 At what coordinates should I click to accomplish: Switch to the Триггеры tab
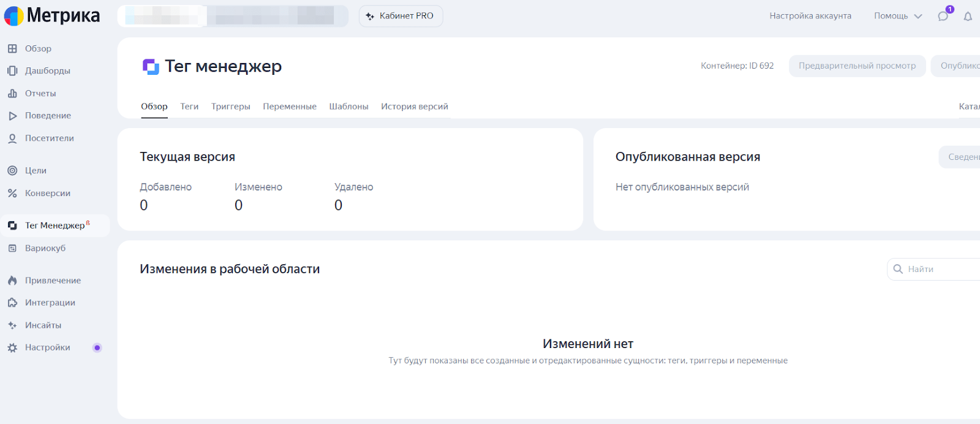[x=231, y=107]
